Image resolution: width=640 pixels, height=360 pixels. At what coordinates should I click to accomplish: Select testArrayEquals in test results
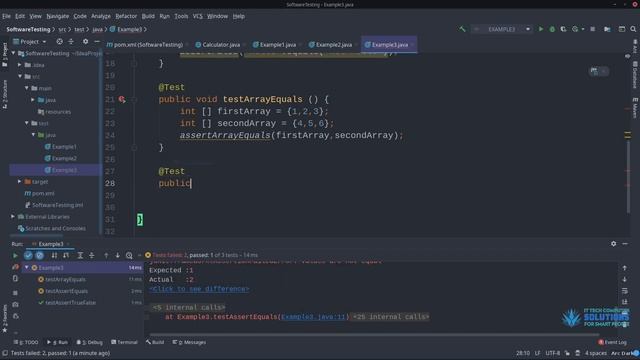pos(65,280)
